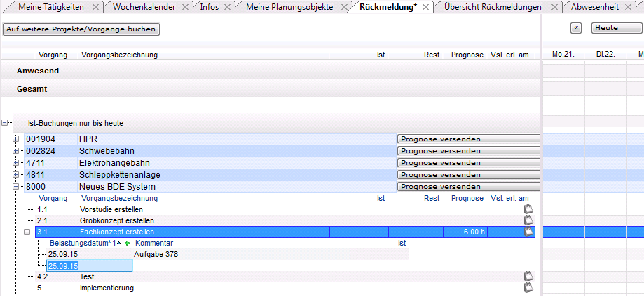Click Auf weitere Projekte/Vorgänge buchen button
Image resolution: width=644 pixels, height=296 pixels.
point(81,29)
